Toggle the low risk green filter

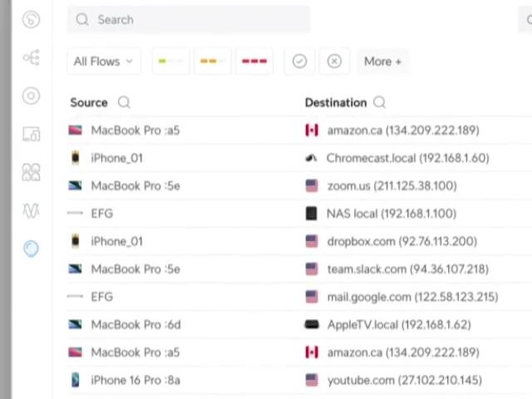(170, 62)
